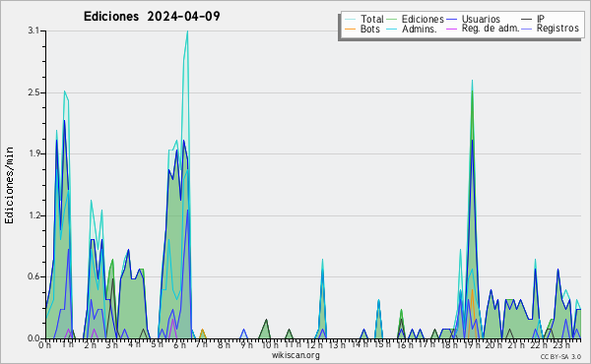Click the Bots orange legend line
The image size is (591, 364).
click(350, 29)
